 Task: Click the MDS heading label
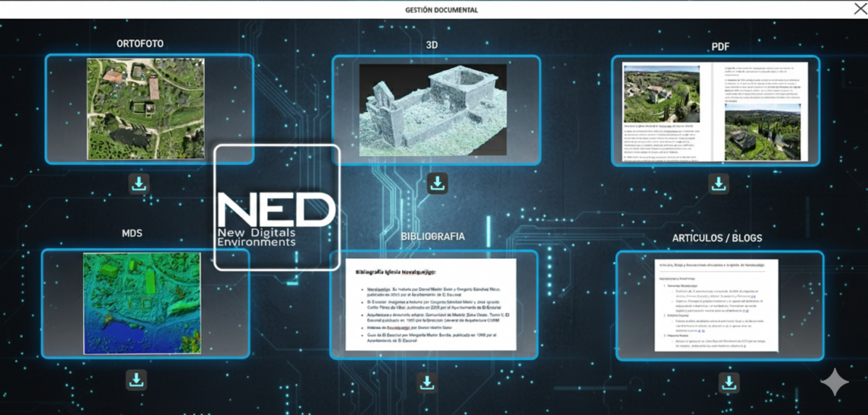132,234
